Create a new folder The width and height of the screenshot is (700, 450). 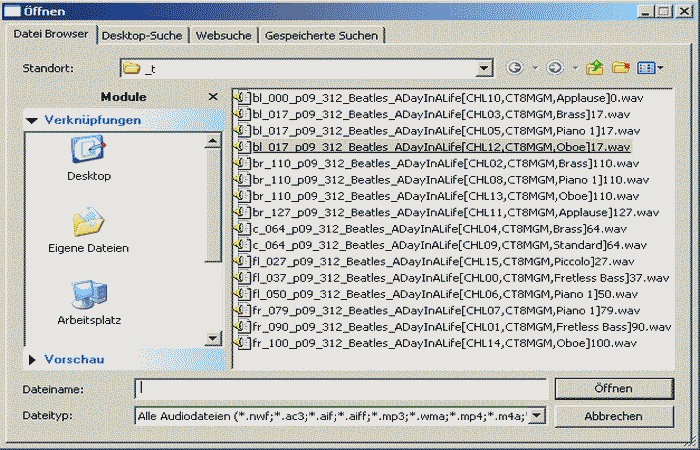point(621,68)
